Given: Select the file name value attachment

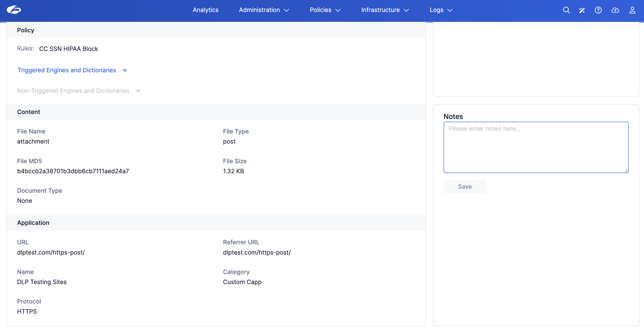Looking at the screenshot, I should tap(33, 142).
